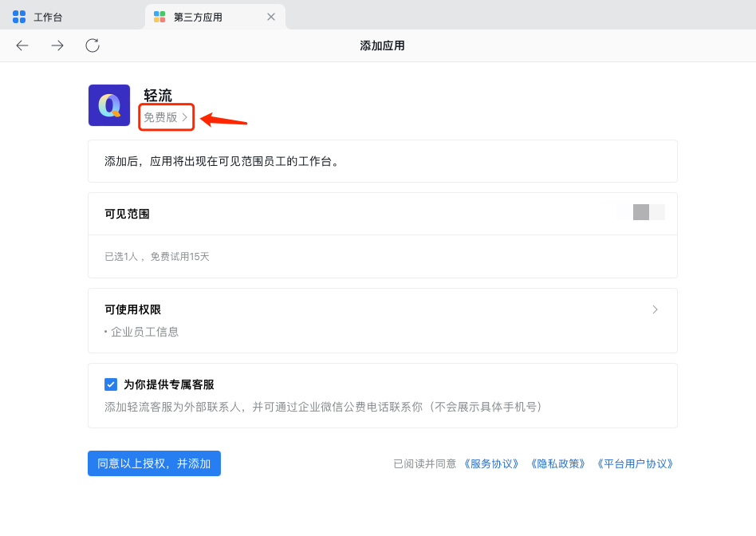Select the 第三方应用 tab

pyautogui.click(x=215, y=17)
